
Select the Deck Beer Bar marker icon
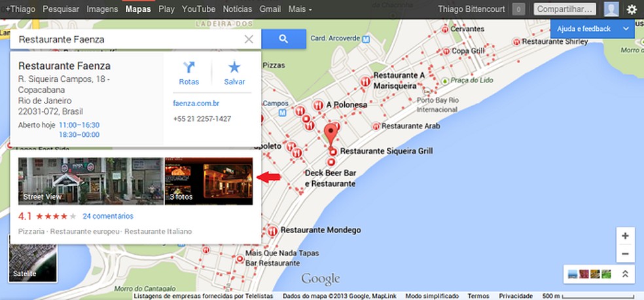[331, 162]
